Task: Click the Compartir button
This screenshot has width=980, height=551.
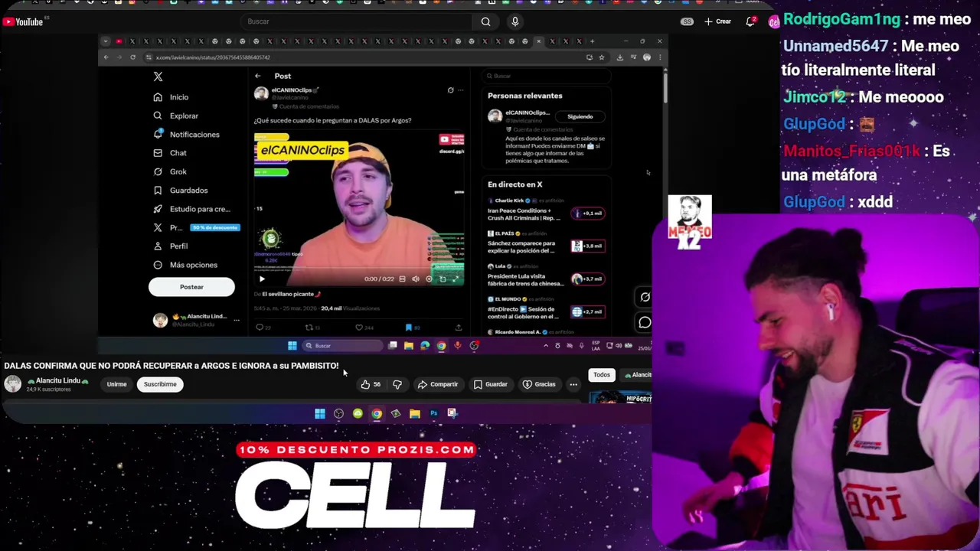Action: 438,384
